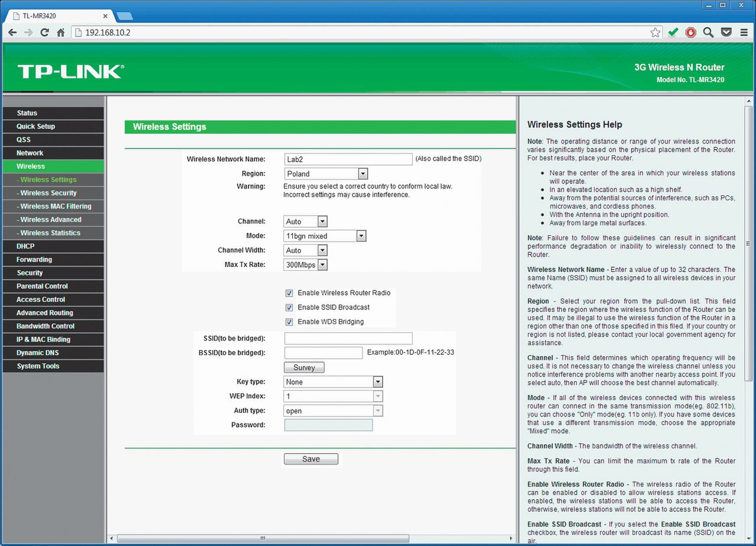
Task: Open Dynamic DNS in the sidebar
Action: (x=53, y=353)
